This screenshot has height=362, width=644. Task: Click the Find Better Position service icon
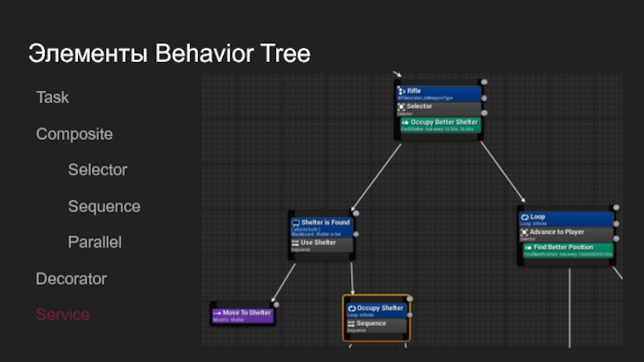(x=528, y=247)
